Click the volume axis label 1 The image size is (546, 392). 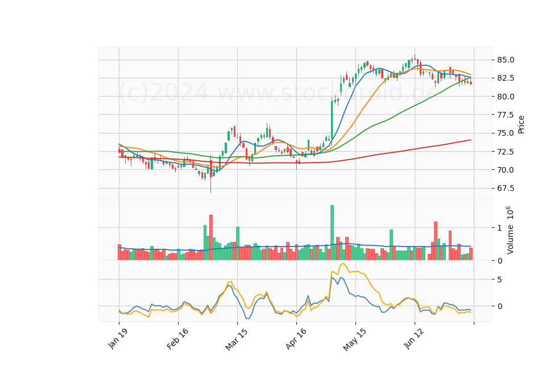pos(500,228)
